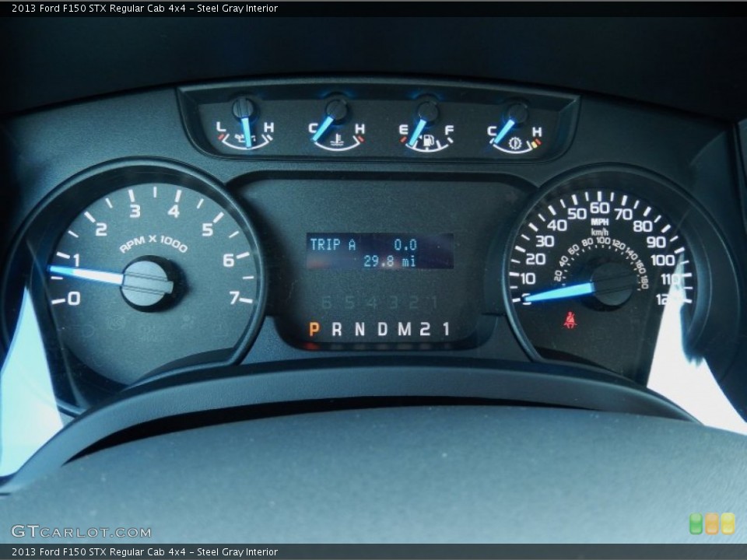The image size is (747, 560).
Task: Click the TRIP A label
Action: click(x=333, y=245)
